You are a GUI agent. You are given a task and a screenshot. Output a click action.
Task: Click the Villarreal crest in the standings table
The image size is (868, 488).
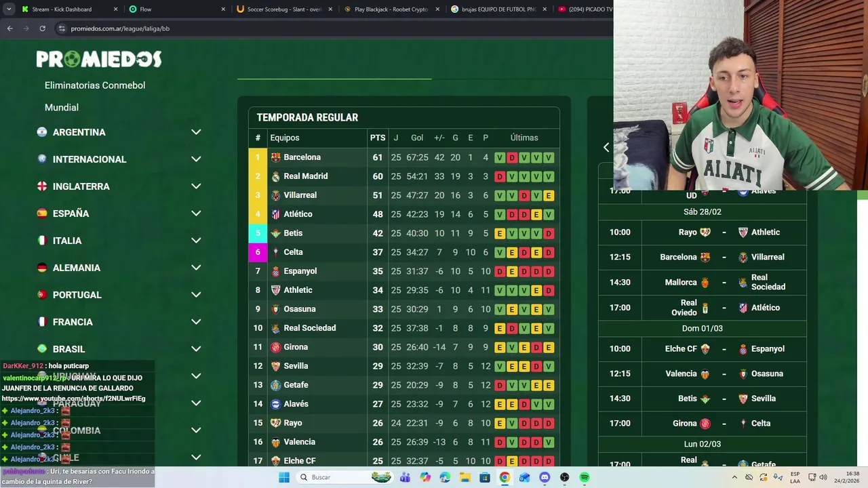point(275,195)
